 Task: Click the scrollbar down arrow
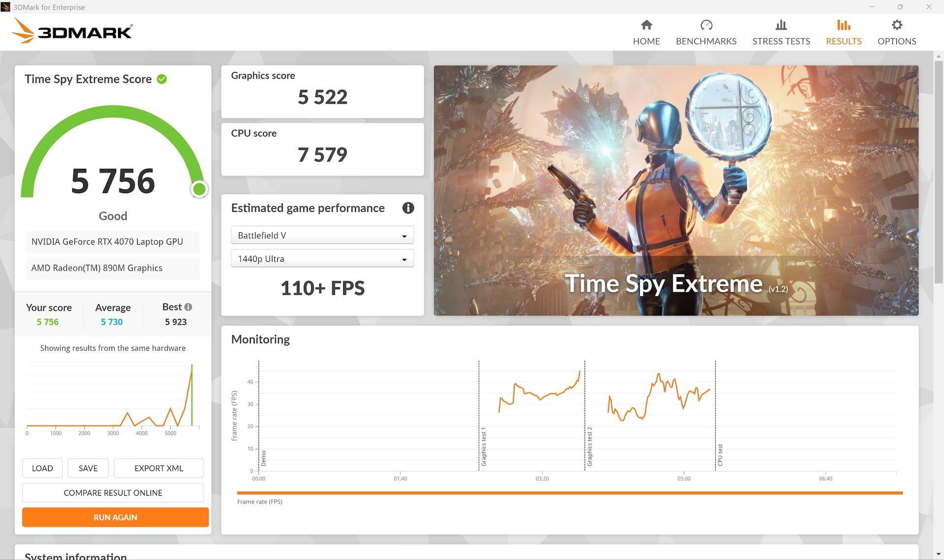click(938, 555)
